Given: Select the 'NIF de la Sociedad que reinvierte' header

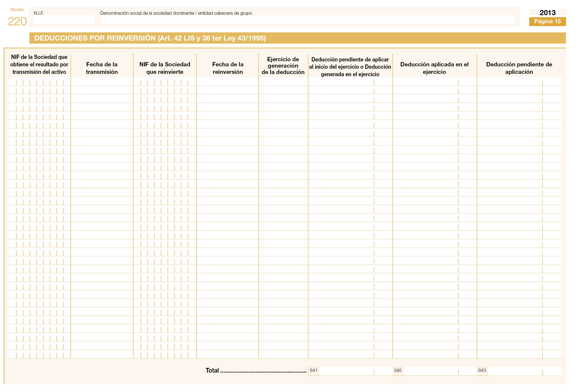Looking at the screenshot, I should (x=165, y=68).
